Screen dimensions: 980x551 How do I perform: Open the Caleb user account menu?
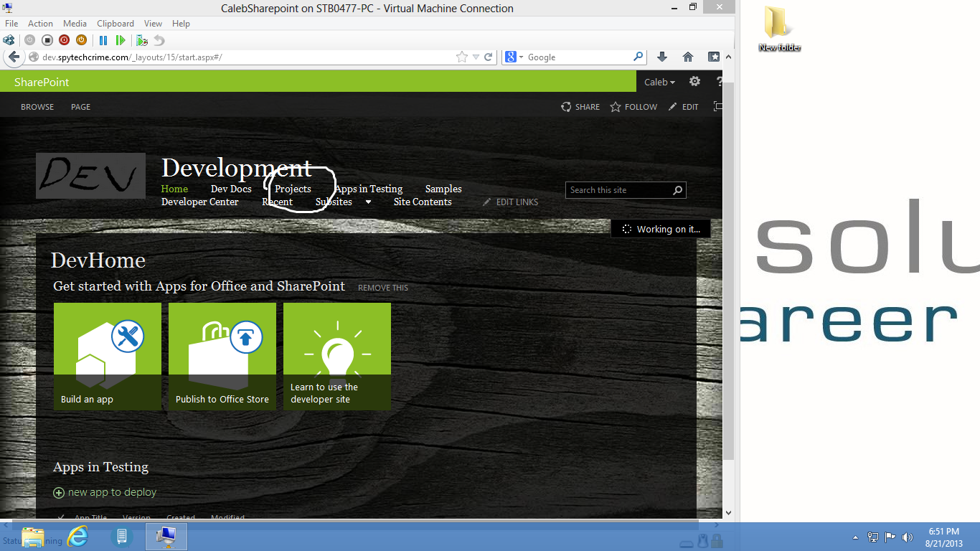coord(659,83)
